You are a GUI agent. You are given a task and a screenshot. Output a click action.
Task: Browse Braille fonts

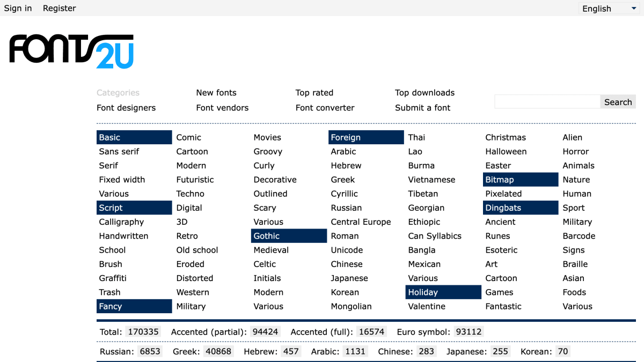pos(575,264)
